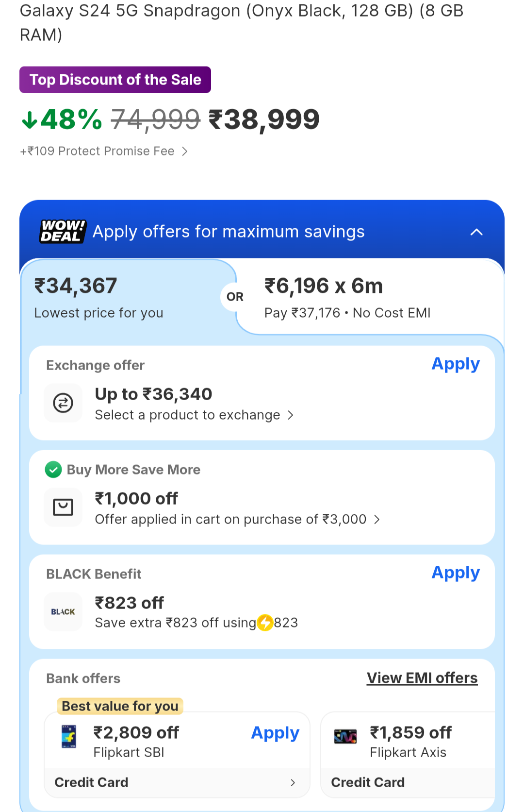Tap the shopping bag icon
The image size is (524, 812).
click(63, 507)
